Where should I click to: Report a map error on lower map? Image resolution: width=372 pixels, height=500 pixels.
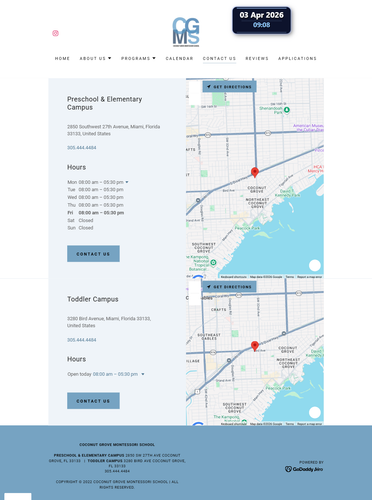point(310,424)
